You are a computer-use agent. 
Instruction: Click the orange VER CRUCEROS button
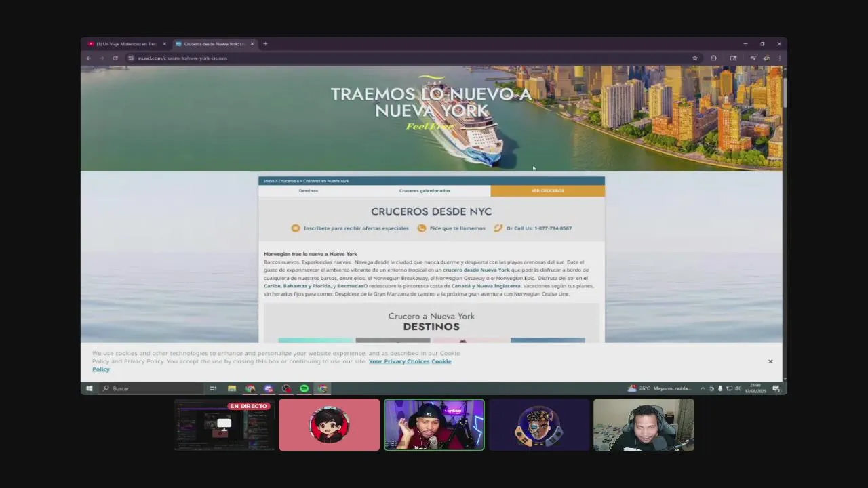pos(547,190)
